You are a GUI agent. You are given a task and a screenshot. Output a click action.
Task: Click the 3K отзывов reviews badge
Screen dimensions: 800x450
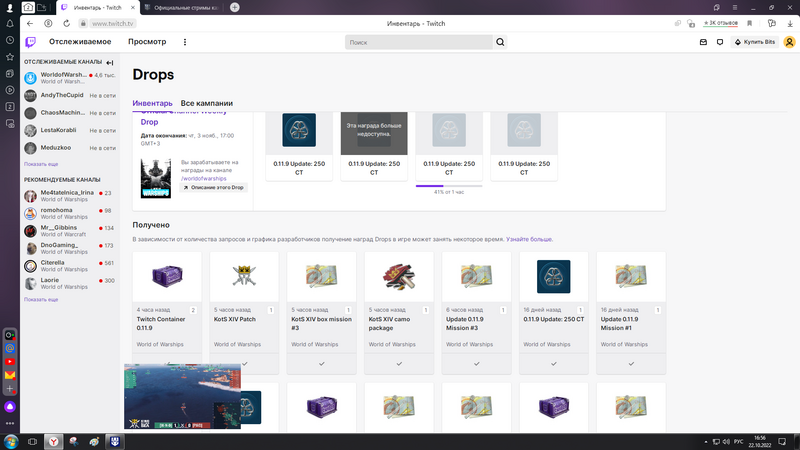[720, 23]
